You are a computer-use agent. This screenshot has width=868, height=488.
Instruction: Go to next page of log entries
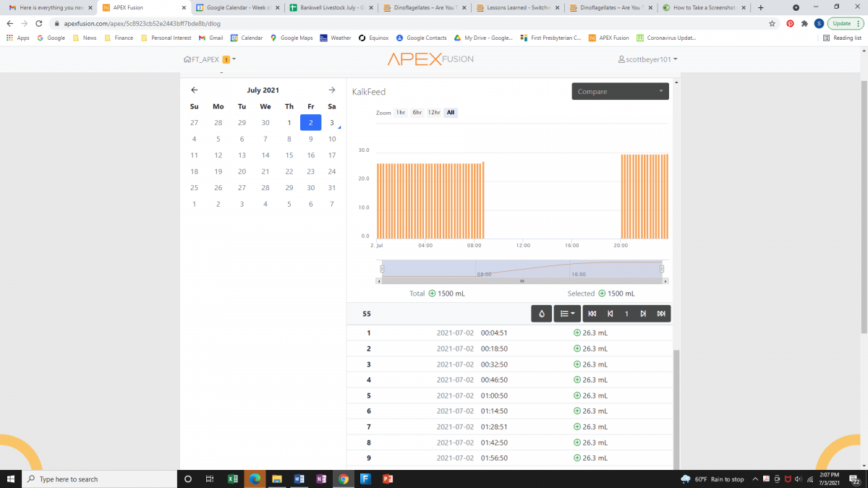click(643, 314)
